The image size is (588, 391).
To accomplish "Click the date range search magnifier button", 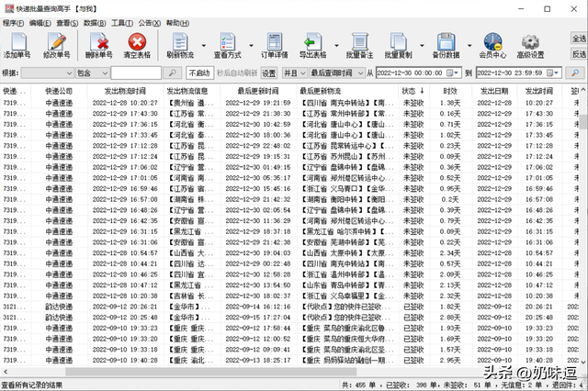I will click(x=574, y=73).
